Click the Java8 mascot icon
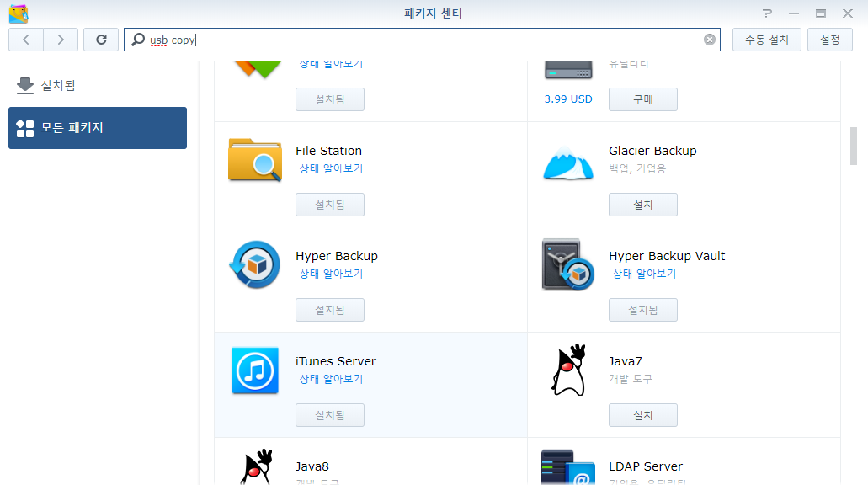Screen dimensions: 868x485 tap(257, 466)
